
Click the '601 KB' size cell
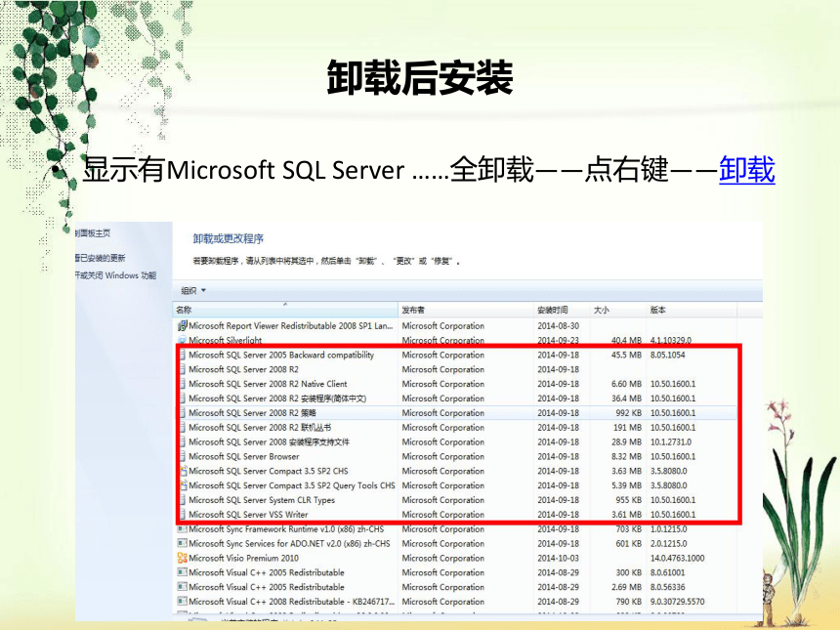tap(628, 543)
